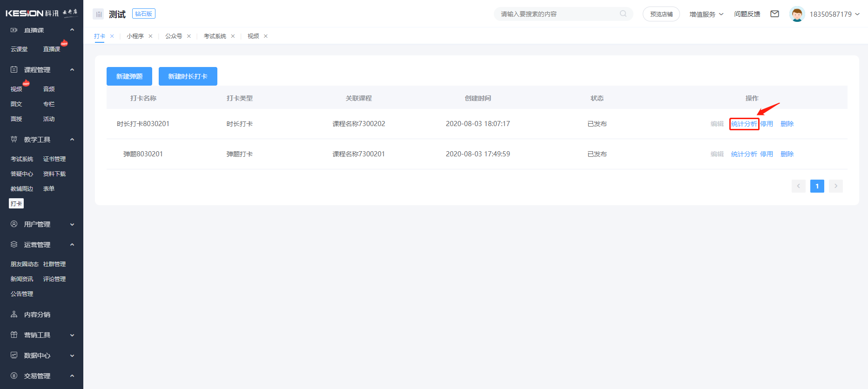Click the user avatar icon
868x389 pixels.
pos(797,14)
